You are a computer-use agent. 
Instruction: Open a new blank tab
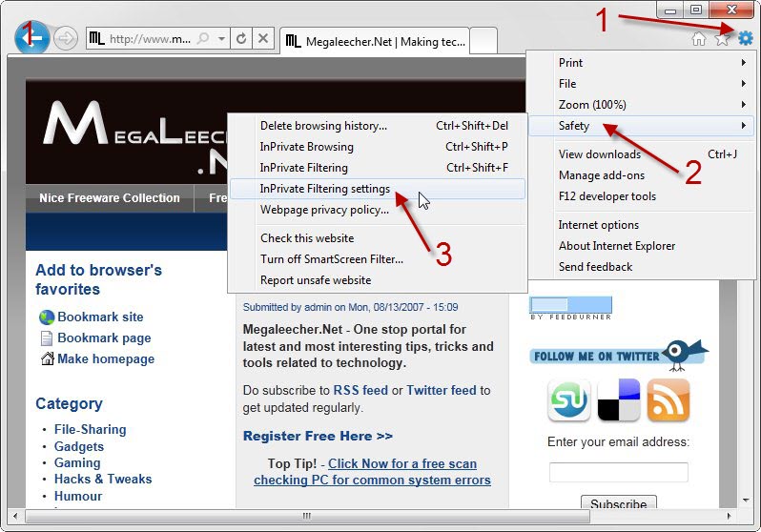tap(483, 41)
